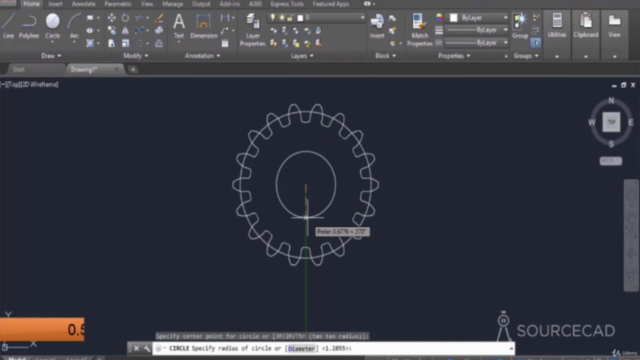Image resolution: width=640 pixels, height=360 pixels.
Task: Expand the Draw panel
Action: click(51, 56)
